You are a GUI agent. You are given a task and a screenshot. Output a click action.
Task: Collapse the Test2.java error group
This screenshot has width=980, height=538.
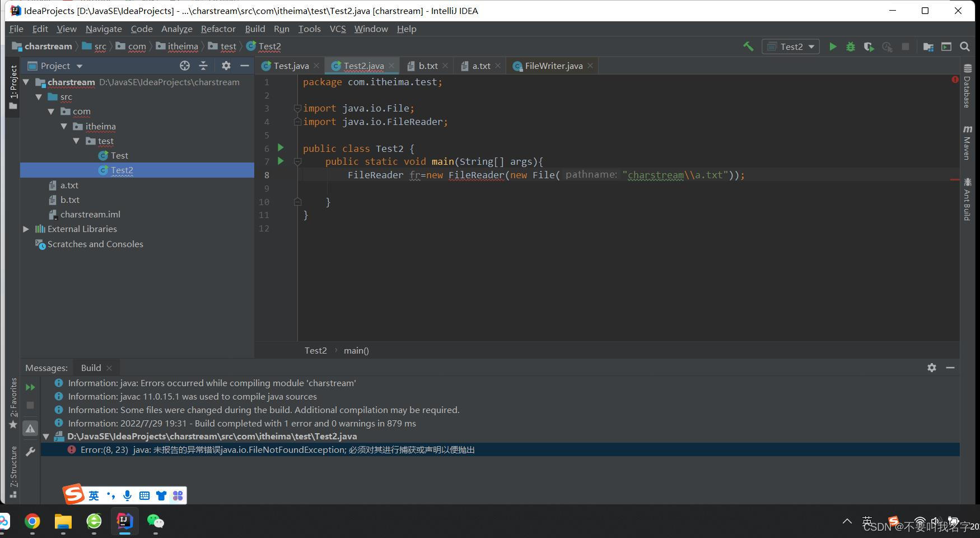(46, 436)
